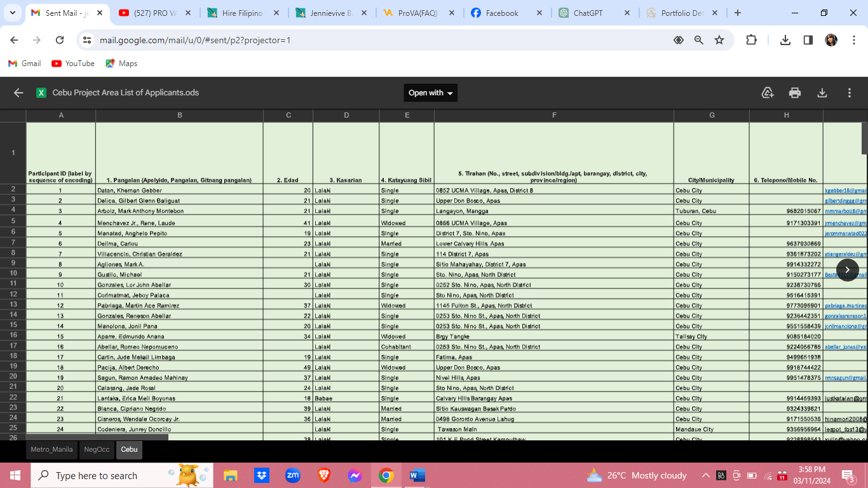Go back from the file preview
This screenshot has width=868, height=488.
point(18,93)
